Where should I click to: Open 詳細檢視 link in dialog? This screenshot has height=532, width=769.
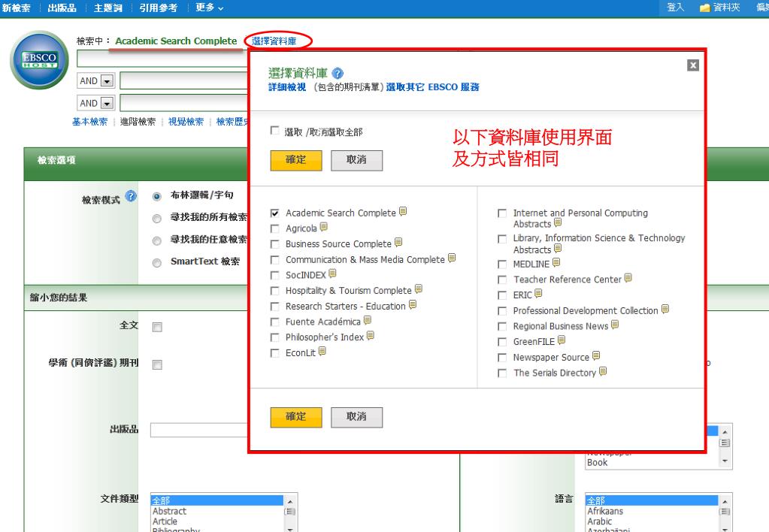287,87
